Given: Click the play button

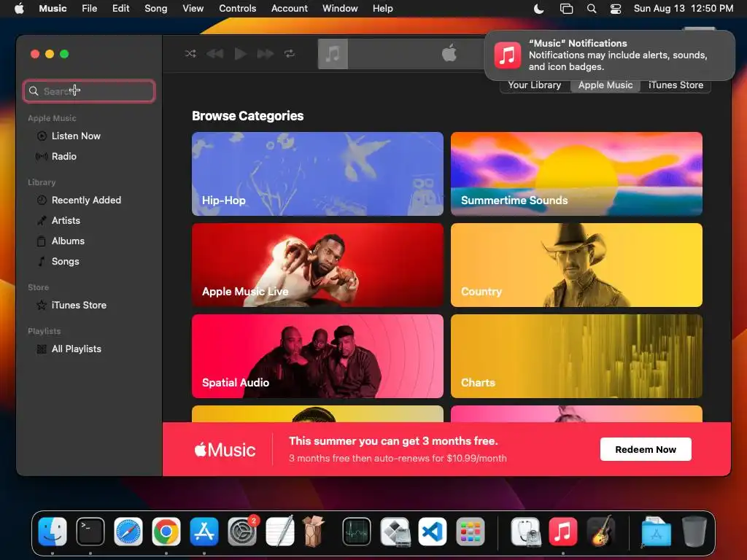Looking at the screenshot, I should 241,54.
